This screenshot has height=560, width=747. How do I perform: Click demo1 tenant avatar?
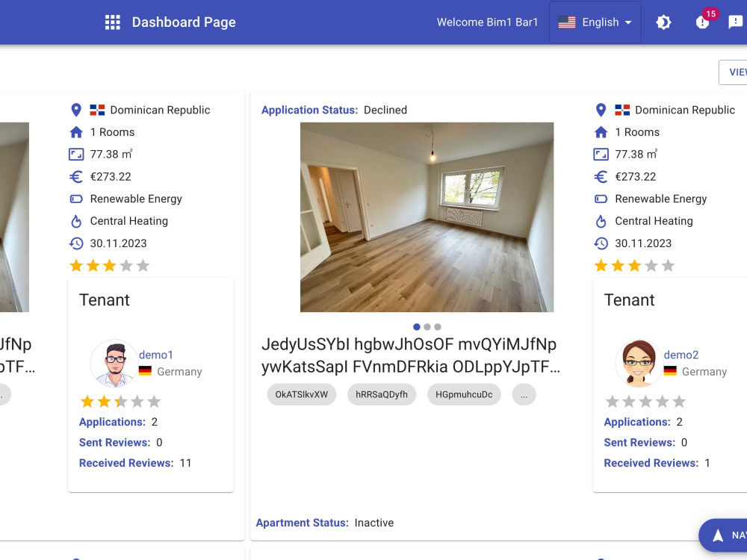pos(114,364)
